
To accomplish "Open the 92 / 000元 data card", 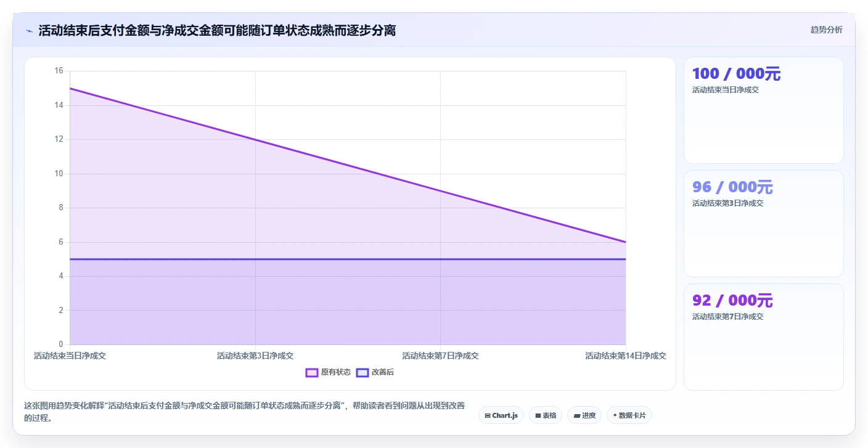I will point(763,337).
